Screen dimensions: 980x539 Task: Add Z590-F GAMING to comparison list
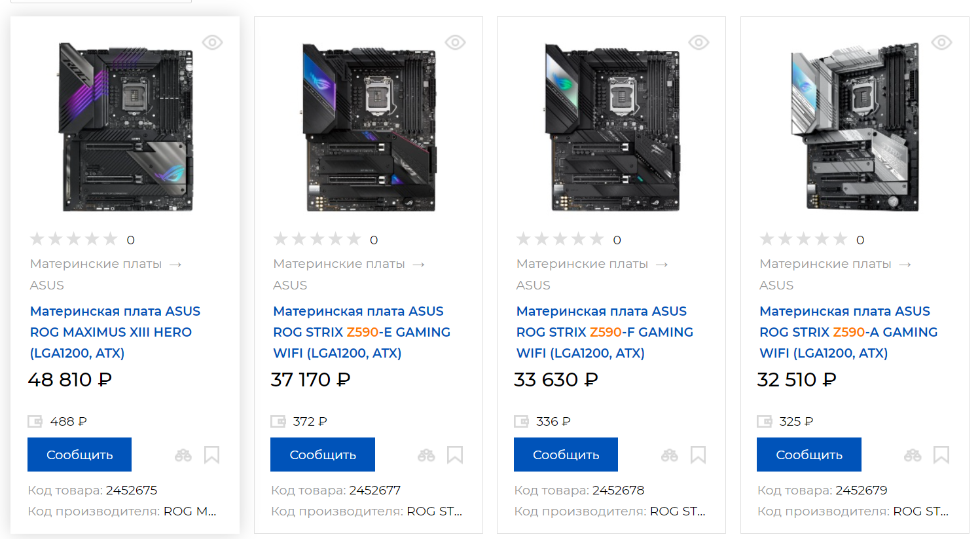click(x=669, y=455)
